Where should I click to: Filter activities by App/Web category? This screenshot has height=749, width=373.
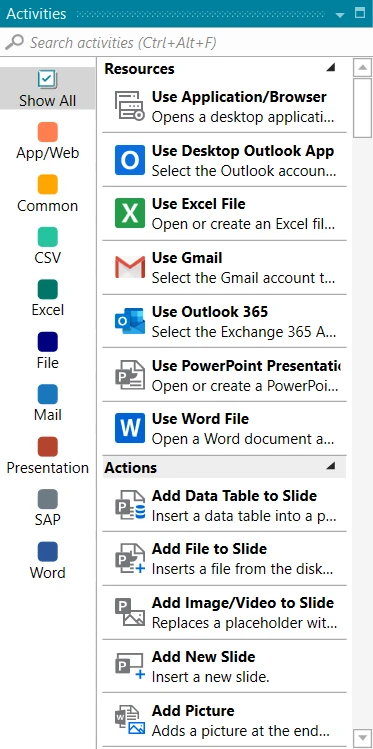47,141
